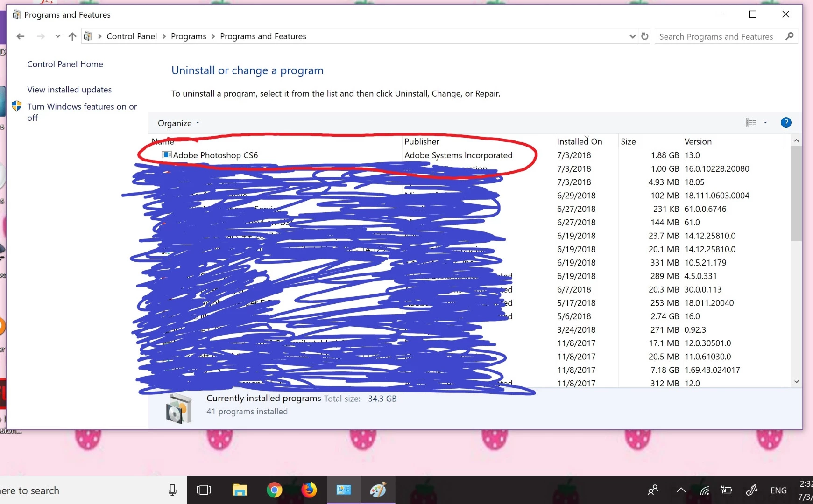This screenshot has height=504, width=813.
Task: Click the program list vertical scrollbar thumb
Action: [796, 194]
